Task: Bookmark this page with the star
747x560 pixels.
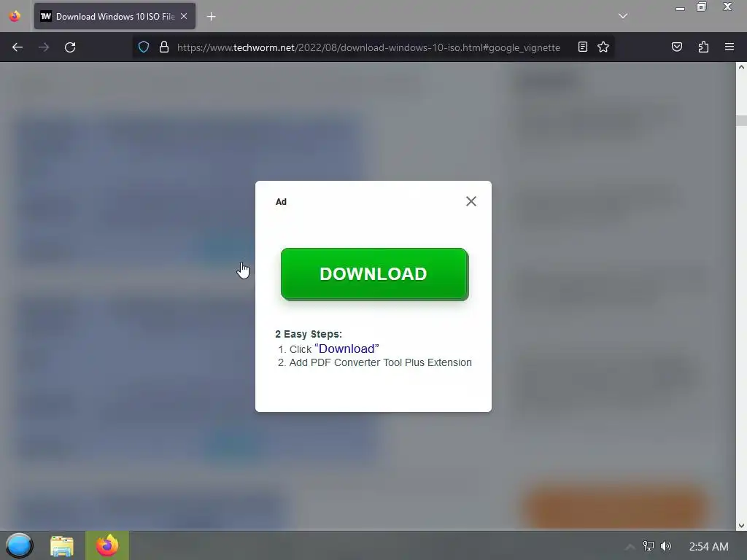Action: (603, 47)
